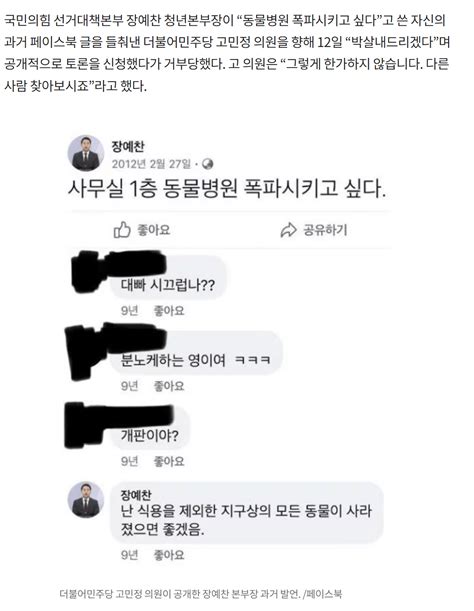This screenshot has height=611, width=474.
Task: Click the comment bubble '분노케하는 영이여'
Action: [x=196, y=354]
